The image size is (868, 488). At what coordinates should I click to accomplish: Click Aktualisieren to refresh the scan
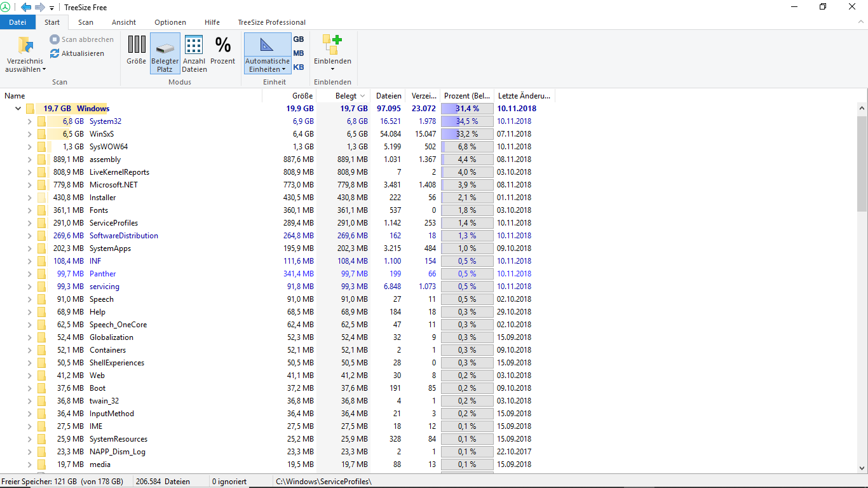[77, 53]
